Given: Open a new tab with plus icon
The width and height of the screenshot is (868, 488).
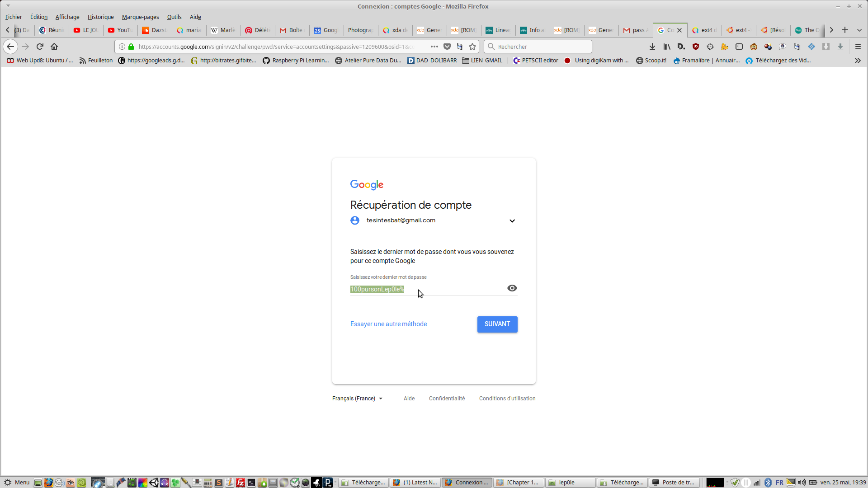Looking at the screenshot, I should coord(844,30).
